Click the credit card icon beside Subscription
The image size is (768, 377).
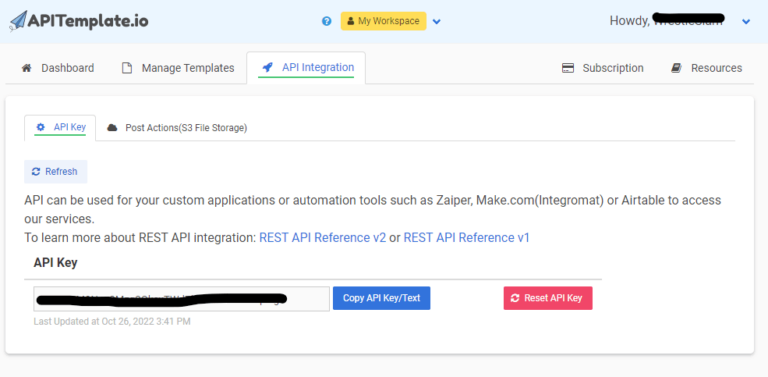click(x=568, y=68)
